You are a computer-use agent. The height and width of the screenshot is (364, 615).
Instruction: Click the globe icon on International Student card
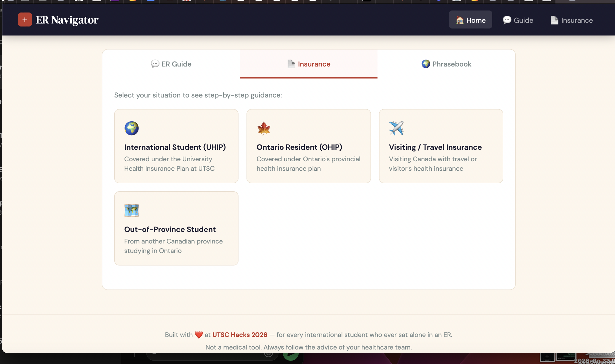131,128
